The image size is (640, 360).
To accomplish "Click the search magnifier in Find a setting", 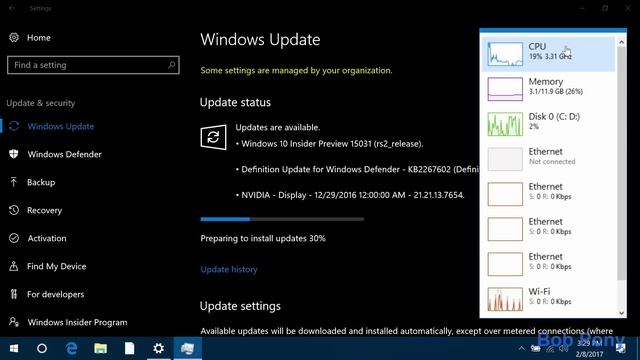I will (x=171, y=65).
